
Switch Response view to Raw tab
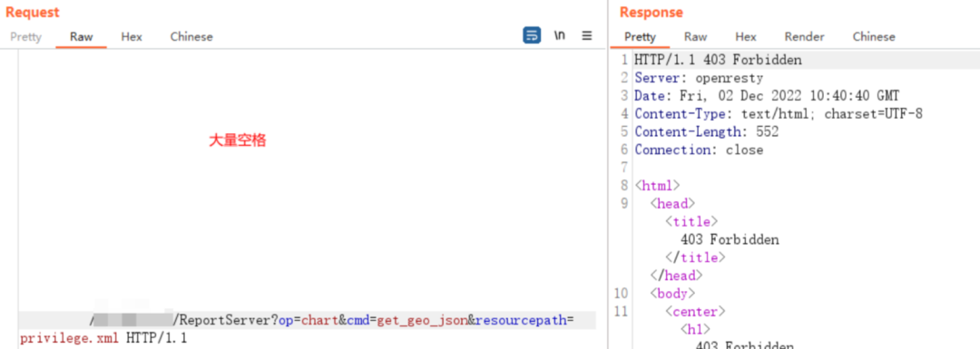[x=696, y=37]
